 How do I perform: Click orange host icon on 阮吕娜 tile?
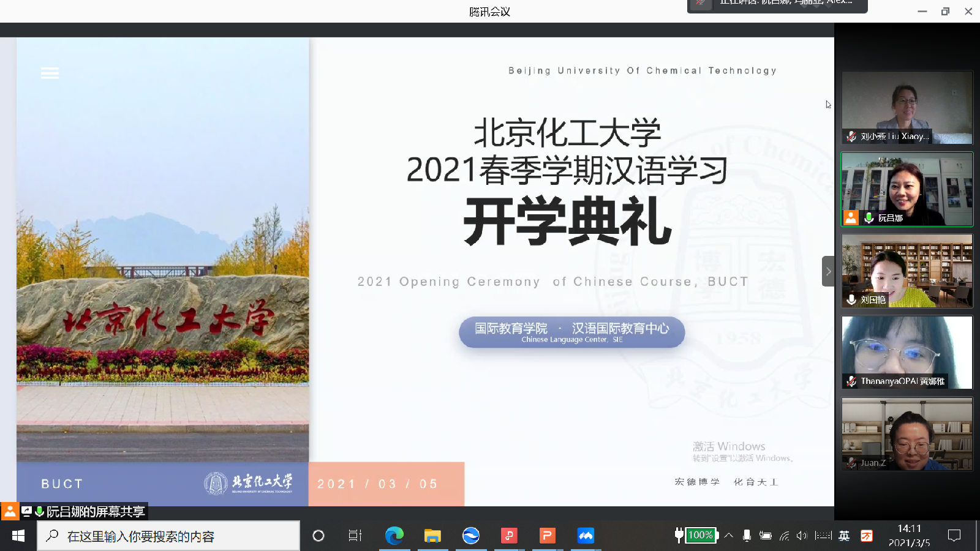coord(851,217)
